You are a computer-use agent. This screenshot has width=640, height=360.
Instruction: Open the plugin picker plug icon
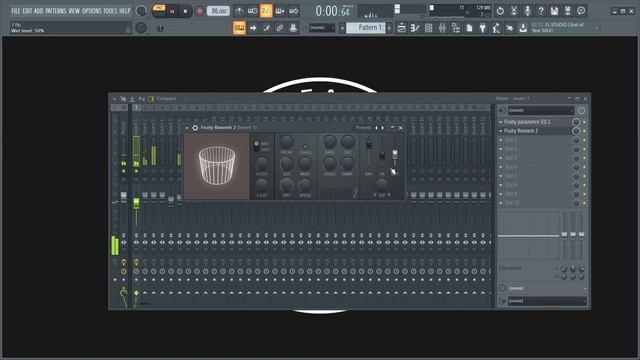click(x=483, y=28)
